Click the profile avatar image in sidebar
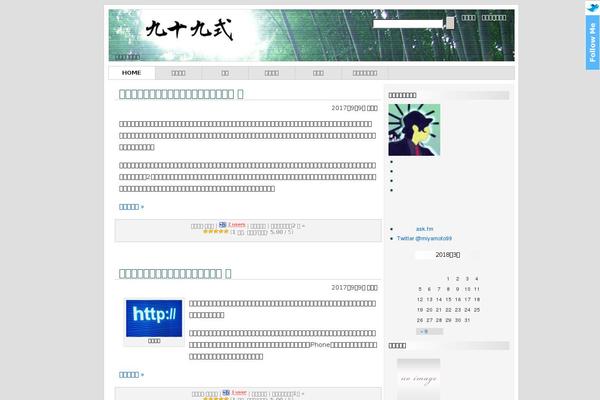Viewport: 600px width, 400px height. [x=414, y=130]
